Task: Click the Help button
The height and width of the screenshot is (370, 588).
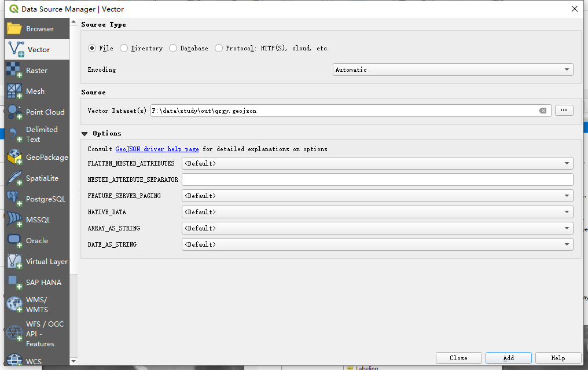Action: click(558, 358)
